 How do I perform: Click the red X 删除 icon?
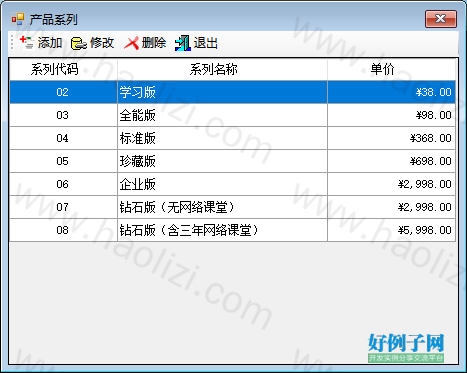pos(131,43)
